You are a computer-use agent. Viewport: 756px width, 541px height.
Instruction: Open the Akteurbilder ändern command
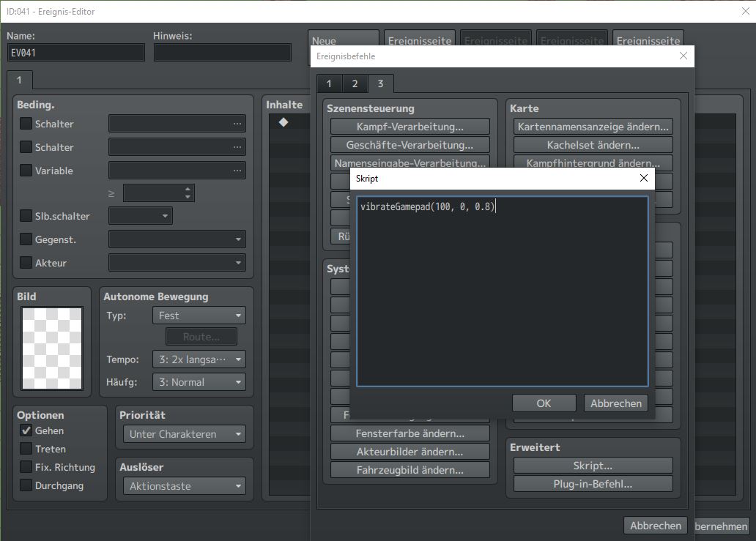point(409,451)
